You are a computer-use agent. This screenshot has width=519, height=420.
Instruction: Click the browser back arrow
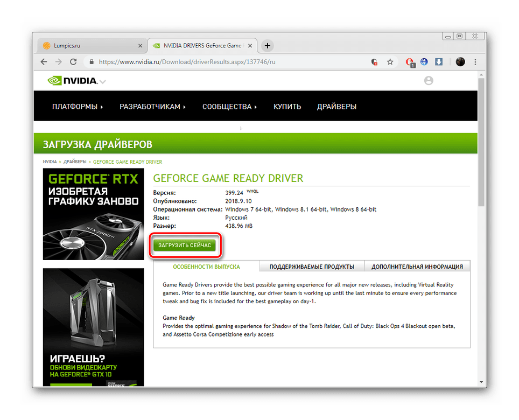point(44,62)
